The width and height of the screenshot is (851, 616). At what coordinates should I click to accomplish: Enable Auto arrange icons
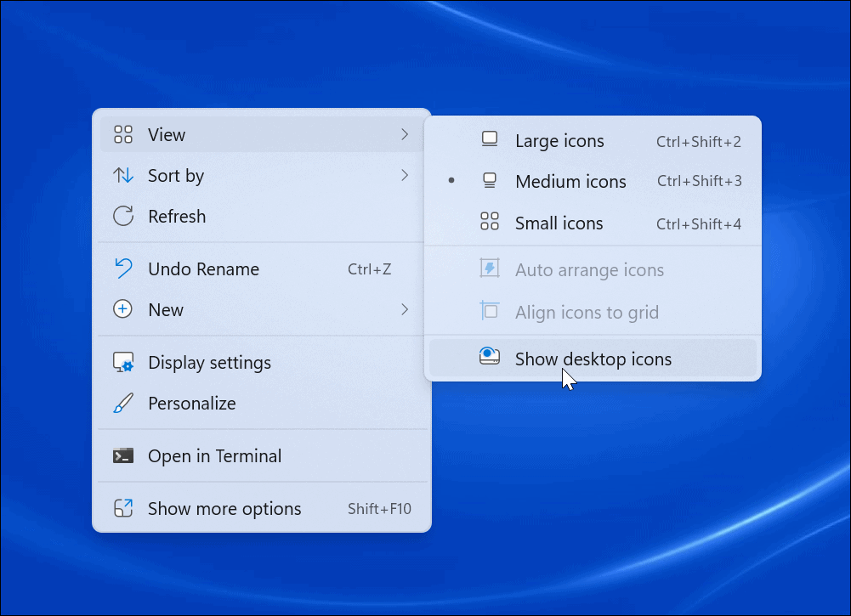tap(589, 269)
